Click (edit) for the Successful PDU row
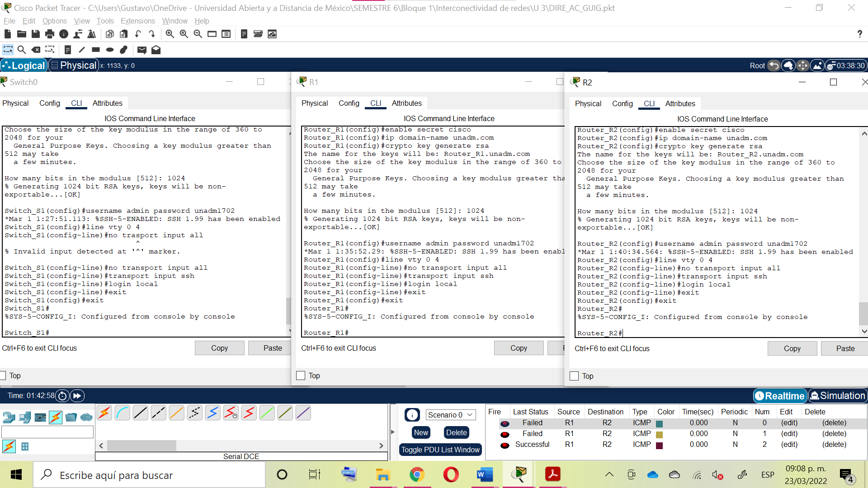The width and height of the screenshot is (868, 488). pyautogui.click(x=789, y=444)
